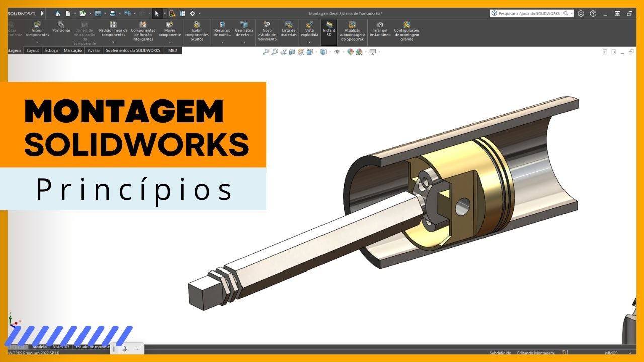
Task: Open Configurações de montagem grande
Action: (x=407, y=31)
